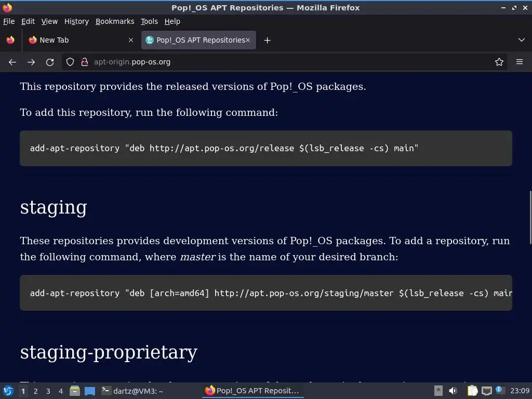Open Firefox hamburger application menu
This screenshot has height=399, width=532.
click(520, 62)
